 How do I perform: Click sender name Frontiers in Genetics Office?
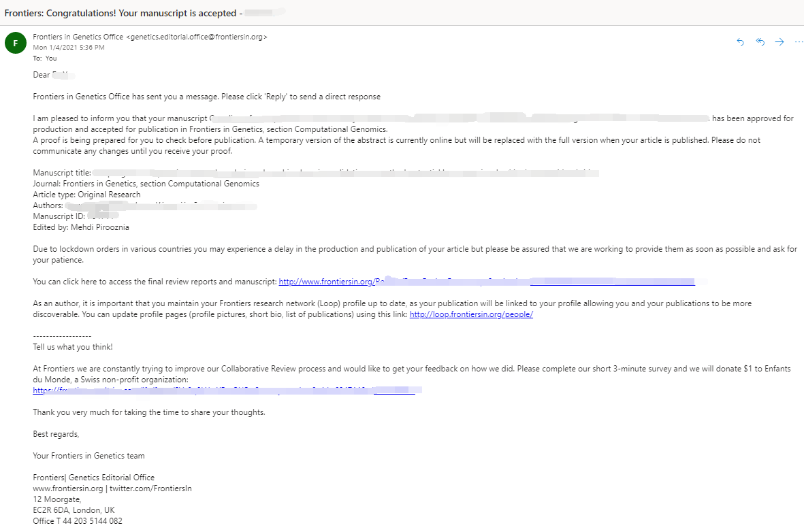click(78, 37)
